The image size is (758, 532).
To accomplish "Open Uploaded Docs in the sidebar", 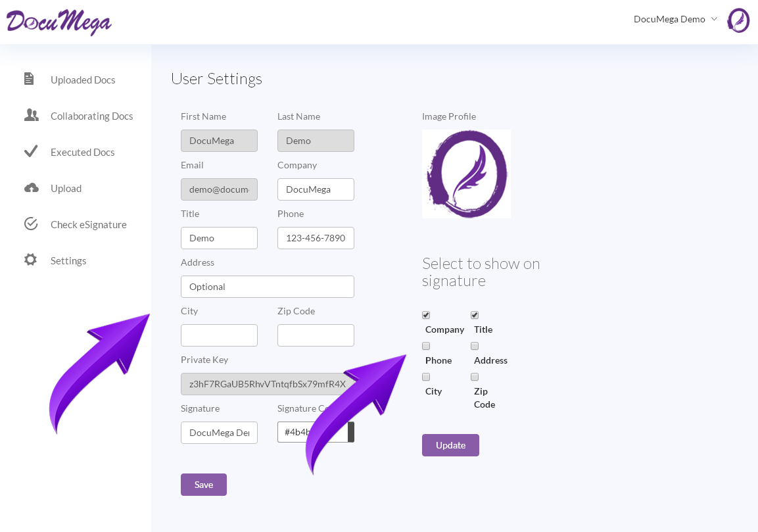I will (x=83, y=80).
